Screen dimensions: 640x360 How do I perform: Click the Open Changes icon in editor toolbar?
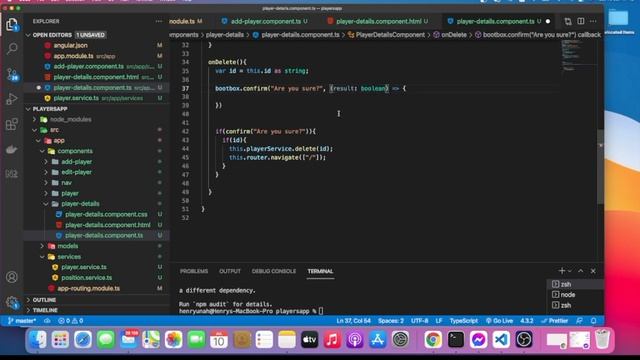coord(568,21)
